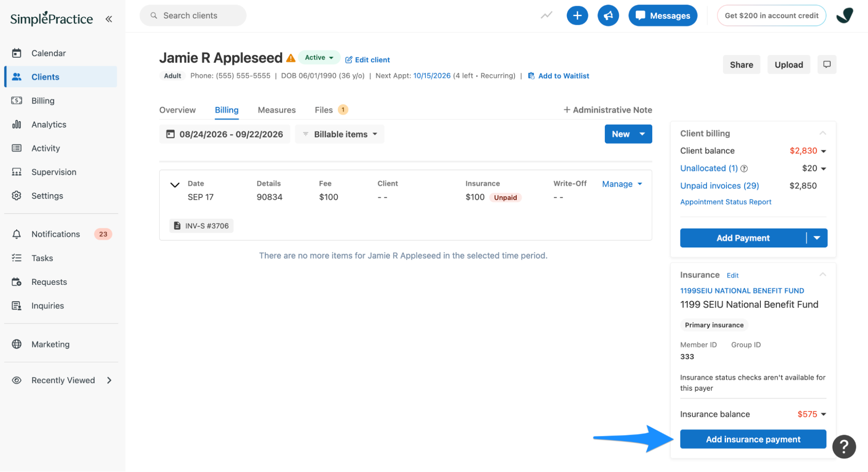The image size is (868, 472).
Task: Open the Add Payment dropdown arrow
Action: (x=817, y=238)
